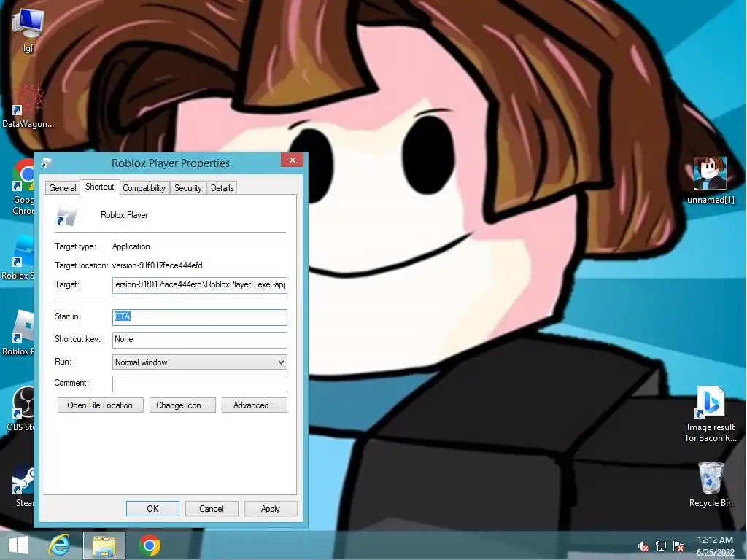Select the Roblox Player desktop shortcut
The width and height of the screenshot is (747, 560).
pos(18,332)
